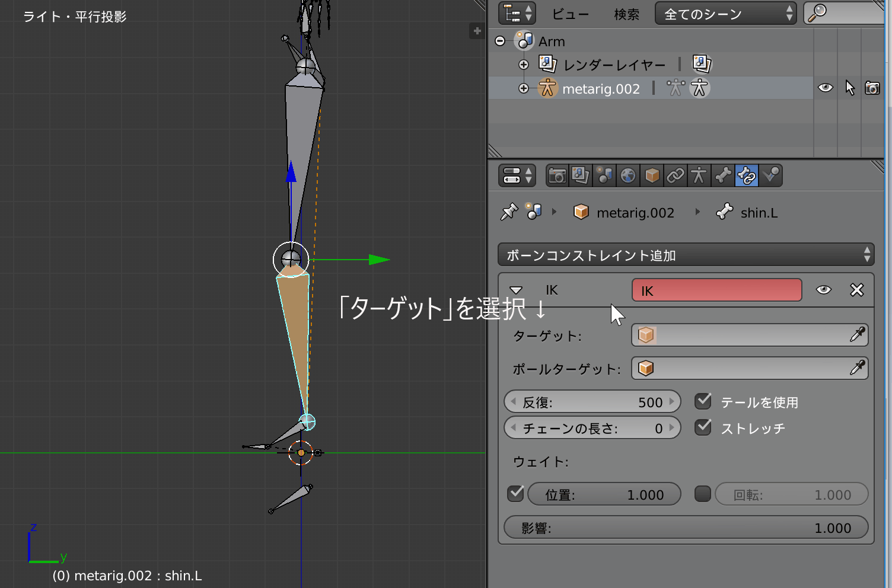The image size is (892, 588).
Task: Select the Object Constraints chain-link tab
Action: point(676,176)
